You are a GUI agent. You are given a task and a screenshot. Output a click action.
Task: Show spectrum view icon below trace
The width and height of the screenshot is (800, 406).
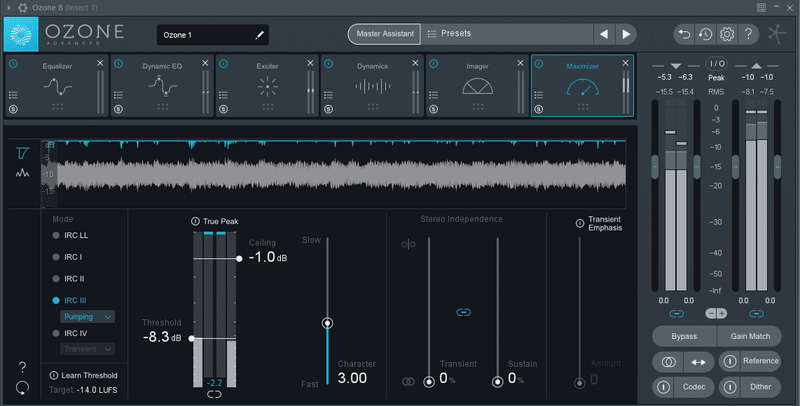click(x=22, y=173)
